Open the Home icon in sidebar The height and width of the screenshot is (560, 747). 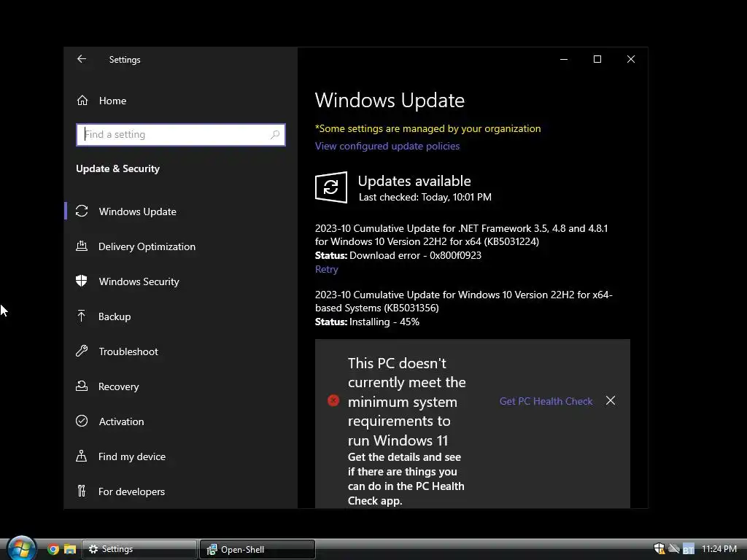82,101
